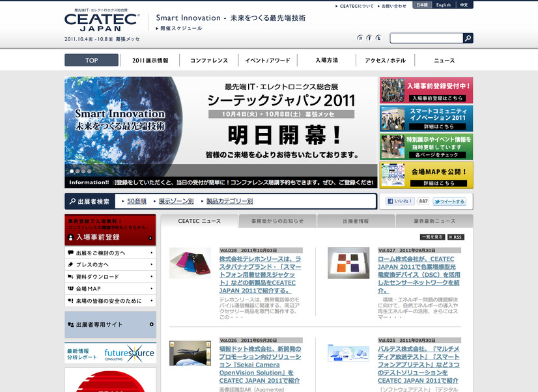Viewport: 538px width, 392px height.
Task: Open 資料ダウンロード sidebar item
Action: pyautogui.click(x=110, y=277)
